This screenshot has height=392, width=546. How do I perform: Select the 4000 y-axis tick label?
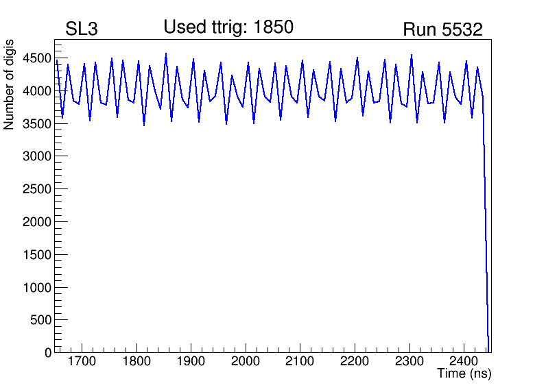tap(38, 91)
